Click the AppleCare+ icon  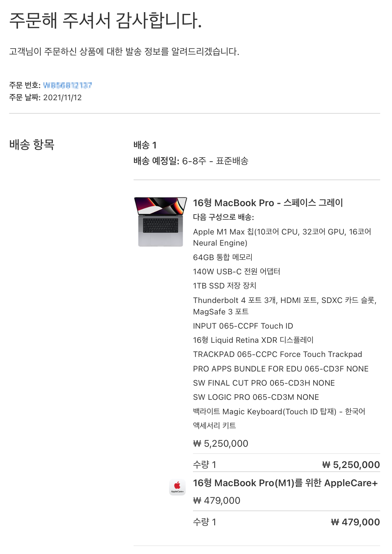coord(177,487)
